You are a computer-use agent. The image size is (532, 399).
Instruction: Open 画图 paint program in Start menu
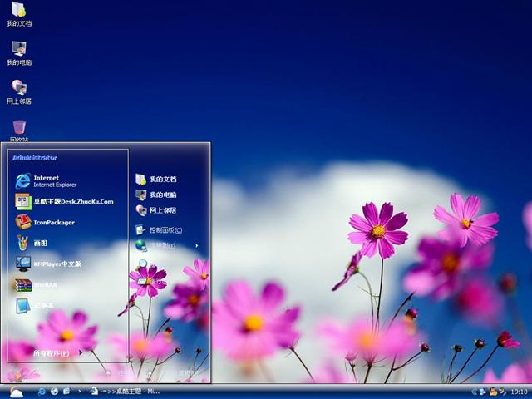32,243
